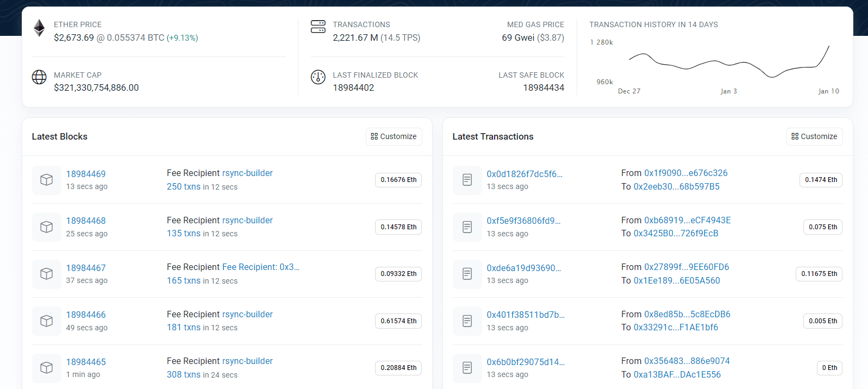Open block 18984468 details
This screenshot has width=868, height=389.
point(86,221)
